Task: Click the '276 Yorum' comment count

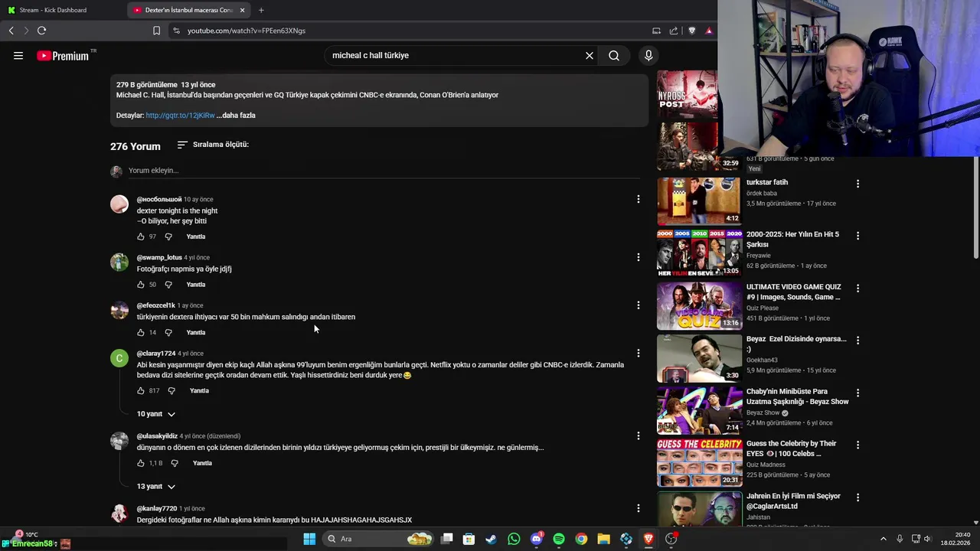Action: pos(136,146)
